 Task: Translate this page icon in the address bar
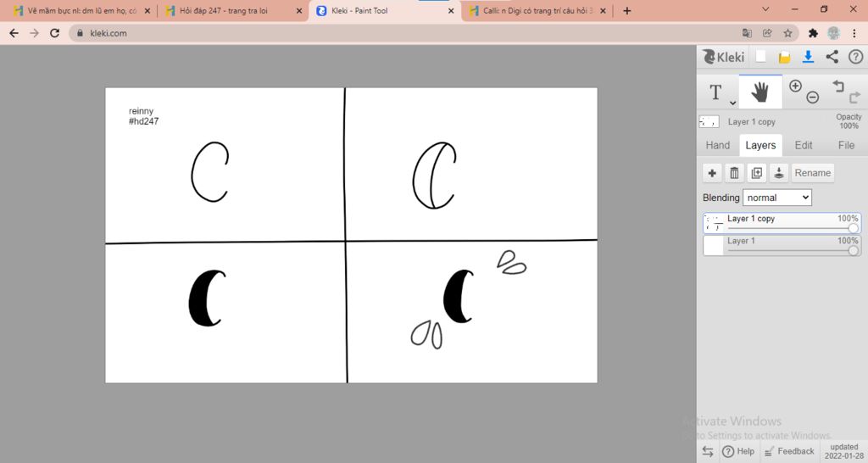747,33
